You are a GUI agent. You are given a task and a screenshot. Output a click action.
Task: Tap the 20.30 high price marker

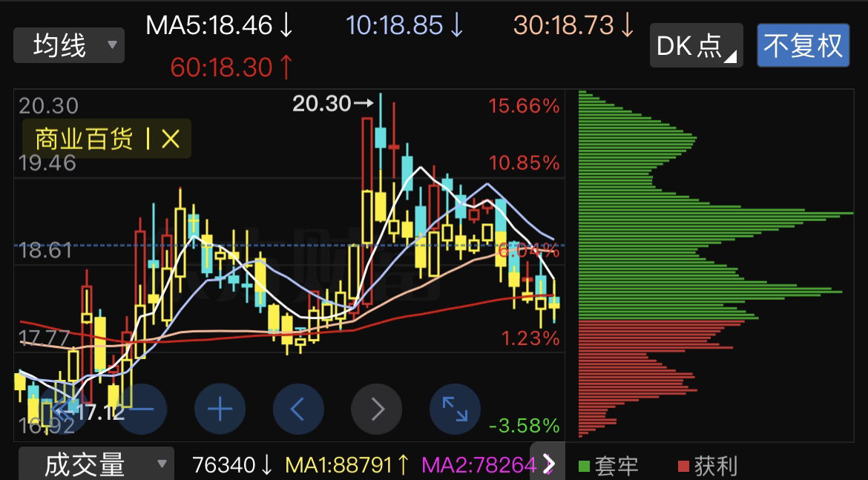[x=332, y=104]
